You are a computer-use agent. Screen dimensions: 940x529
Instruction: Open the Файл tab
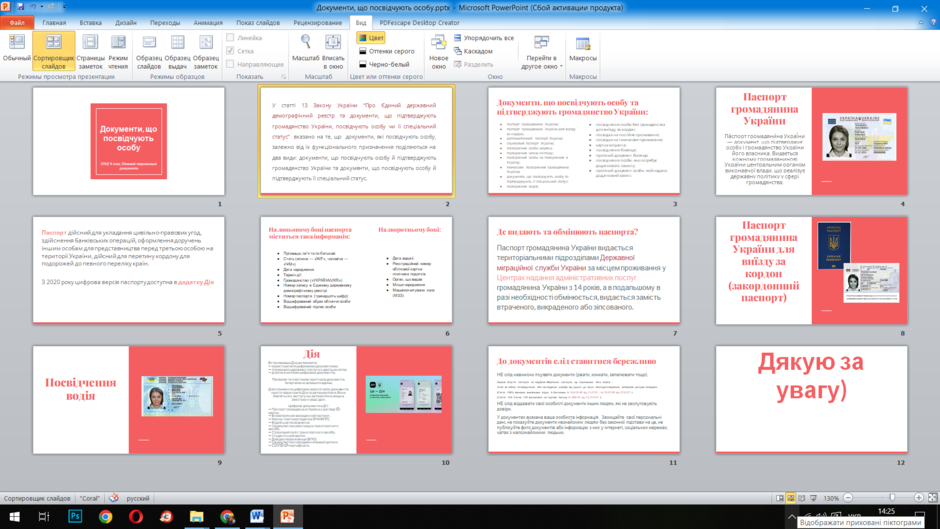[17, 23]
